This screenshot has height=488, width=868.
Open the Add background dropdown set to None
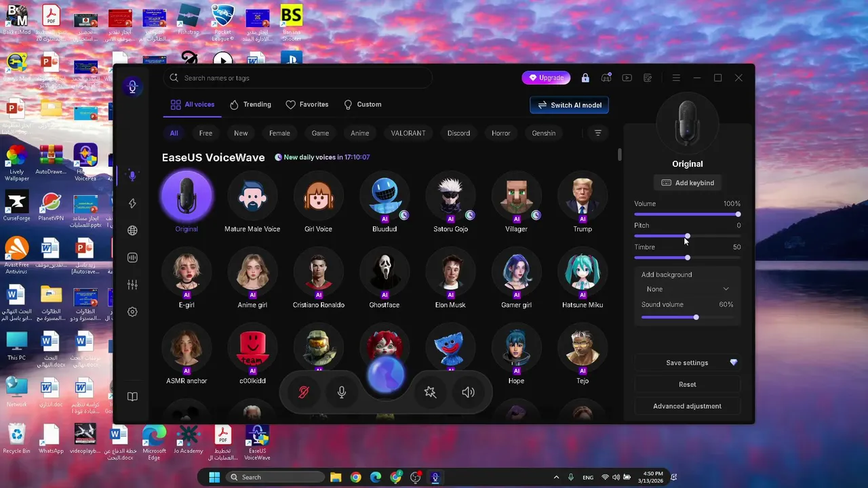click(x=688, y=289)
